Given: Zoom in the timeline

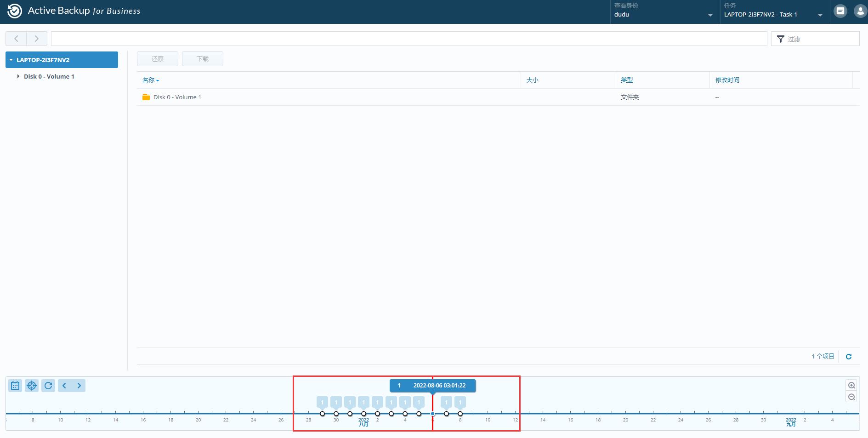Looking at the screenshot, I should click(x=851, y=386).
